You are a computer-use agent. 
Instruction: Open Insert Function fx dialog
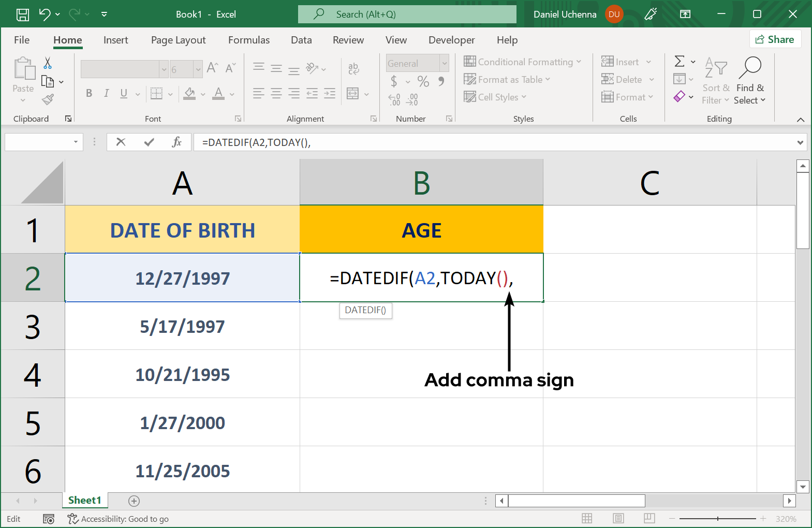[176, 142]
